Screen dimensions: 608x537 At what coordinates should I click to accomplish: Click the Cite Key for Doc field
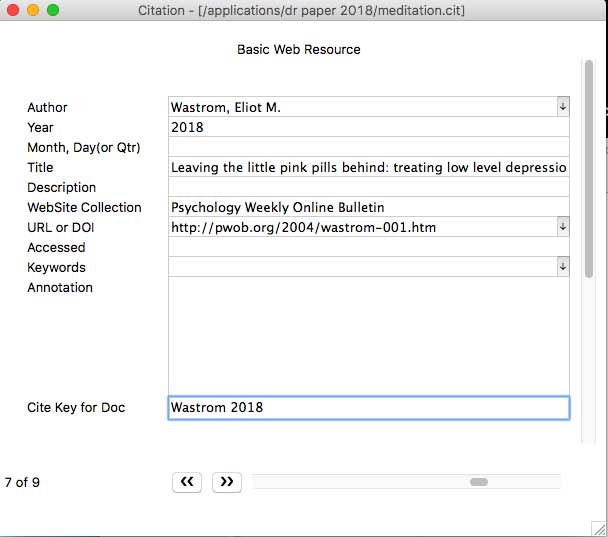pyautogui.click(x=368, y=408)
